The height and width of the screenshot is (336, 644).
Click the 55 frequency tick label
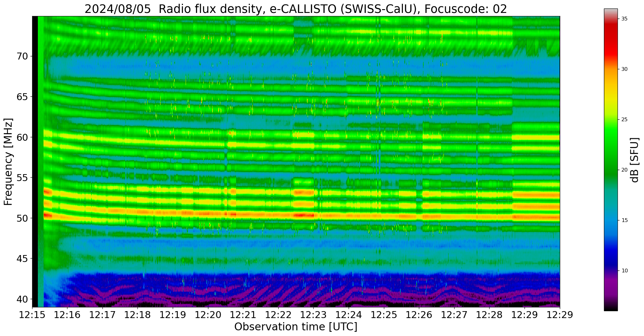(x=22, y=178)
